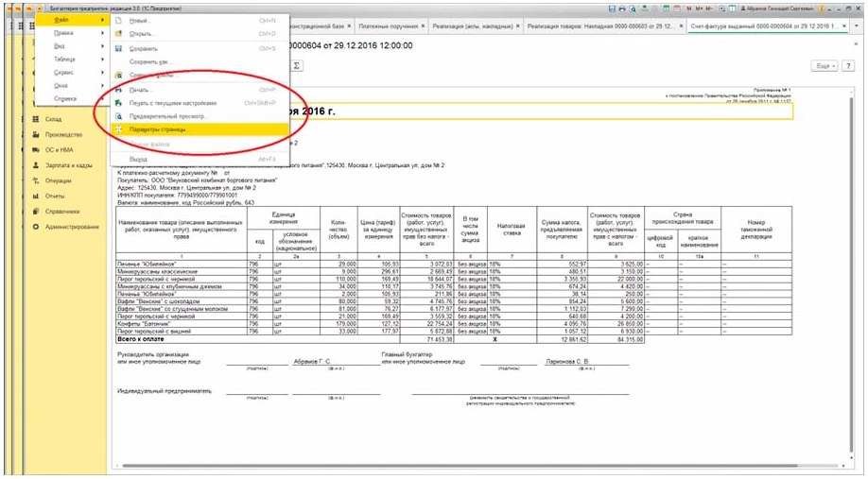The height and width of the screenshot is (479, 868).
Task: Click the Зарплата и кадры person icon
Action: [x=36, y=165]
